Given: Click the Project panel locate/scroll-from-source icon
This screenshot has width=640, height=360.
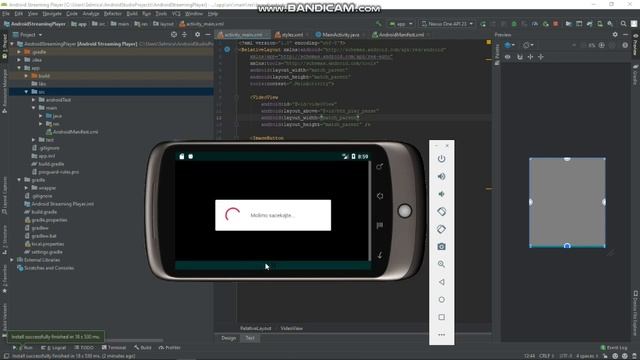Looking at the screenshot, I should [174, 35].
